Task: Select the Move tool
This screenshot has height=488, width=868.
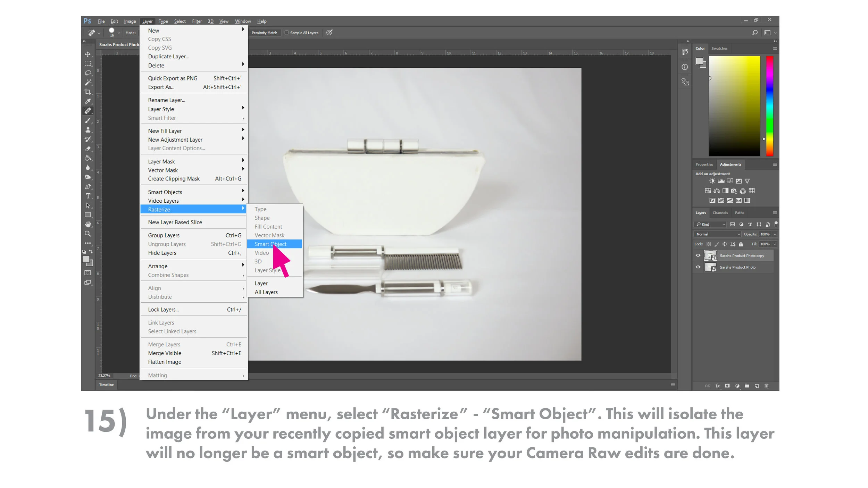Action: click(x=88, y=54)
